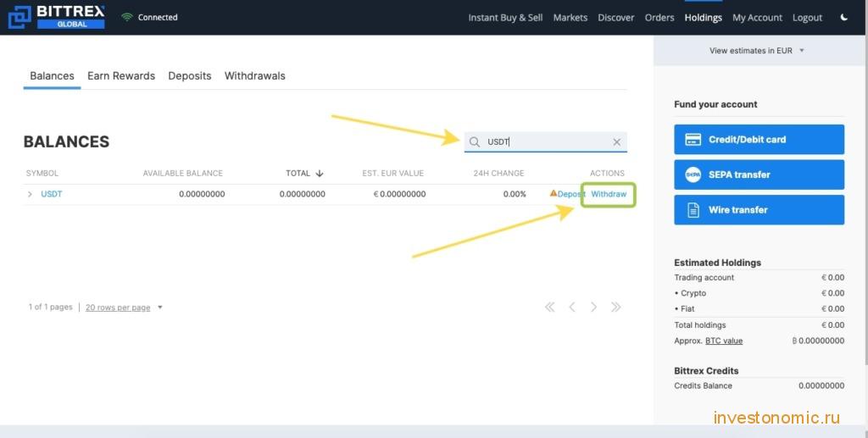Open Instant Buy & Sell menu

click(x=505, y=18)
